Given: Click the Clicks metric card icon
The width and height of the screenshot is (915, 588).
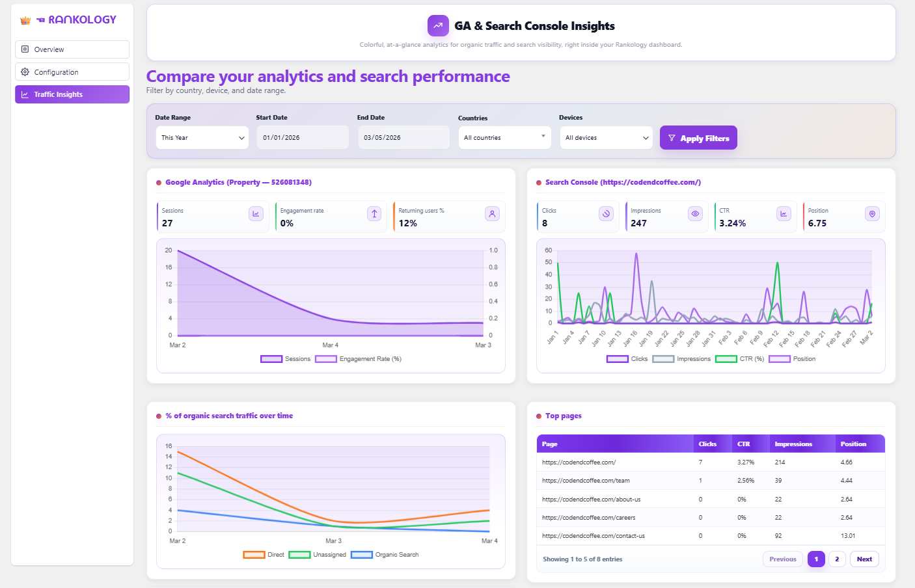Looking at the screenshot, I should (606, 214).
